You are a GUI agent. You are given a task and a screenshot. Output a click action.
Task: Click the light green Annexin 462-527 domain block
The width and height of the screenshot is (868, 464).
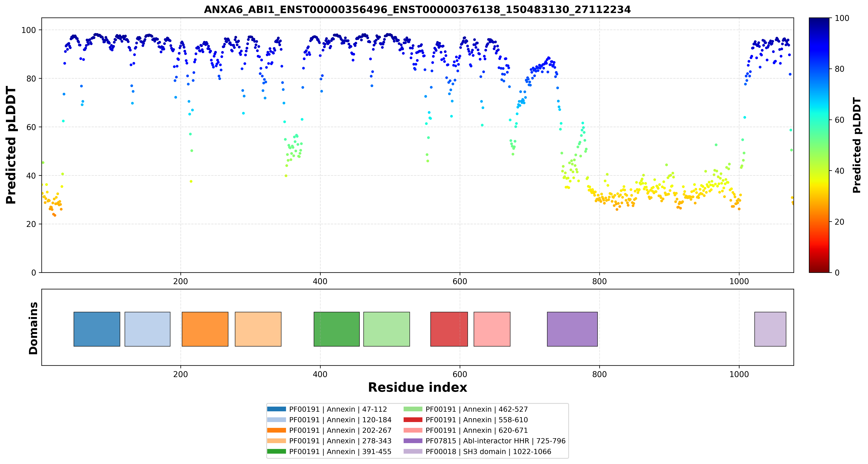[x=386, y=329]
